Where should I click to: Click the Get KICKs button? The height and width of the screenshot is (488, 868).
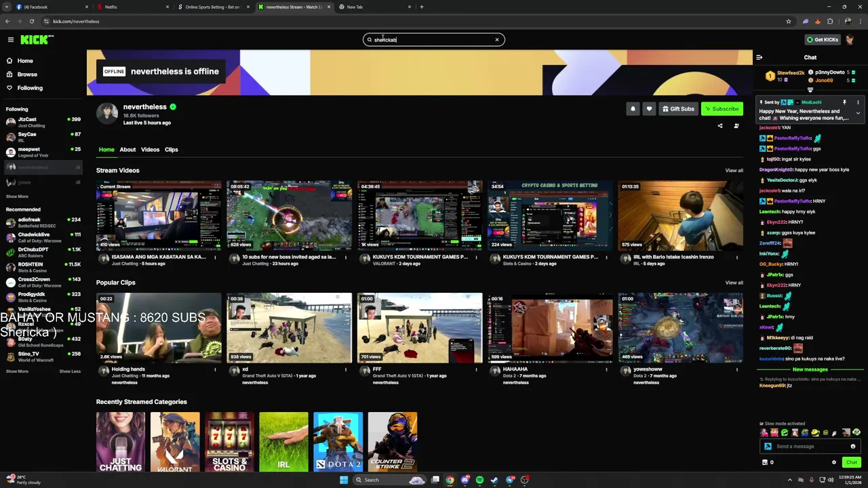(x=823, y=39)
